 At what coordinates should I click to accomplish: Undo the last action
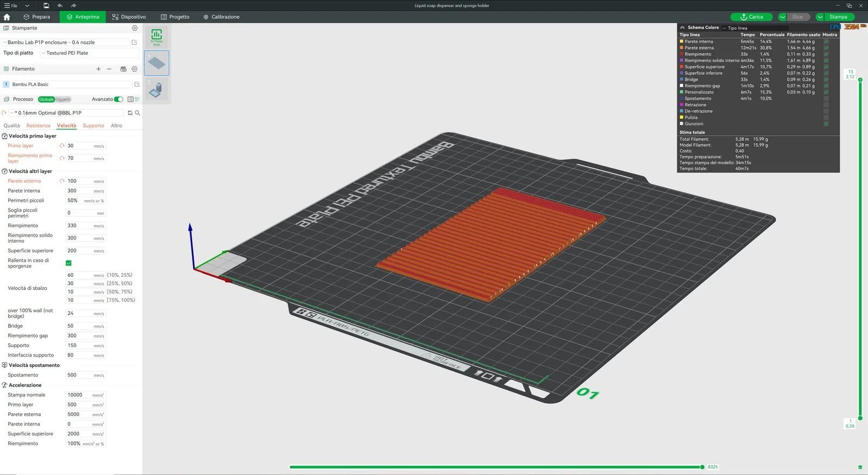[x=60, y=5]
